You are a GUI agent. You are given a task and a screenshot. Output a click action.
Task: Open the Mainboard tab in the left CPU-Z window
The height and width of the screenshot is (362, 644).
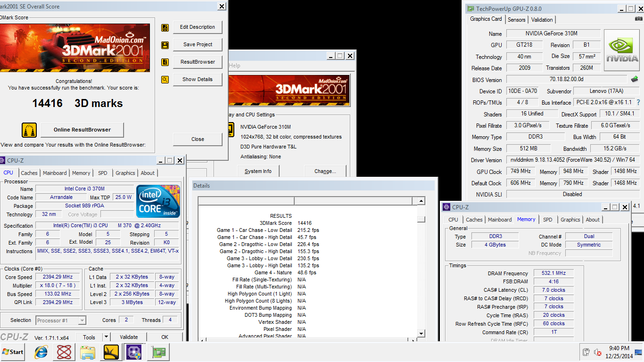[x=55, y=173]
